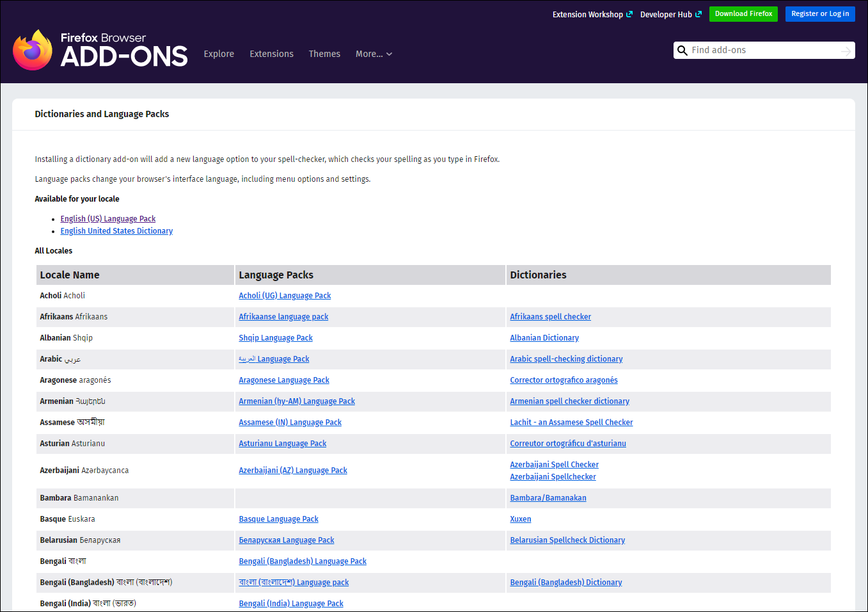Open Armenian spell checker dictionary
The height and width of the screenshot is (612, 868).
pyautogui.click(x=569, y=401)
